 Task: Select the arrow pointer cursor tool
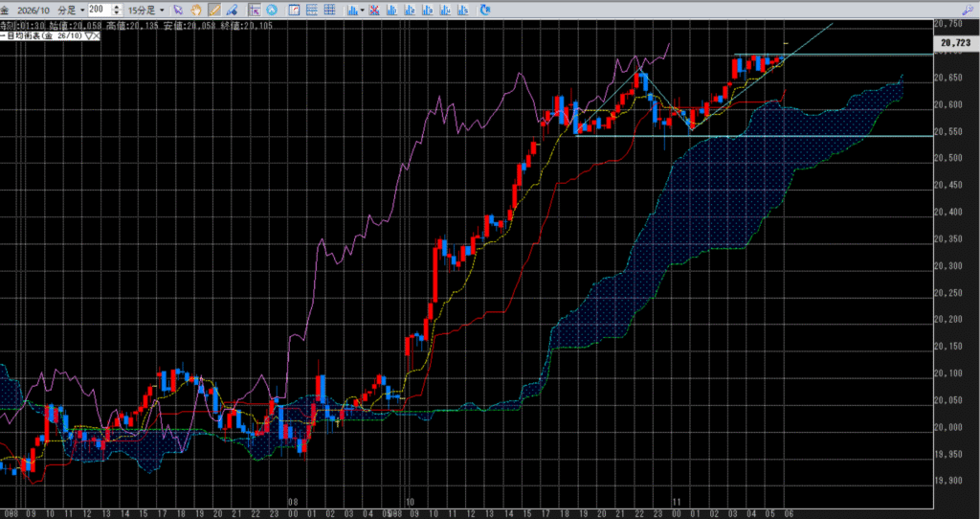(178, 10)
